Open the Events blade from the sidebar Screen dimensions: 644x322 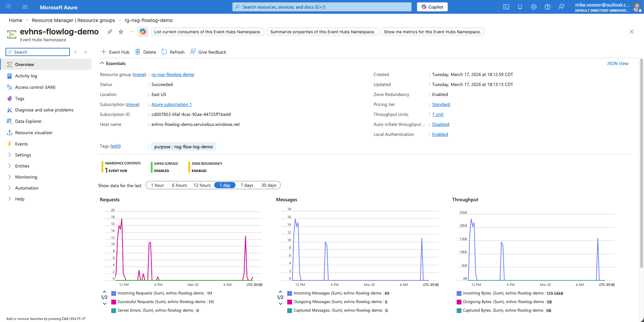point(21,144)
